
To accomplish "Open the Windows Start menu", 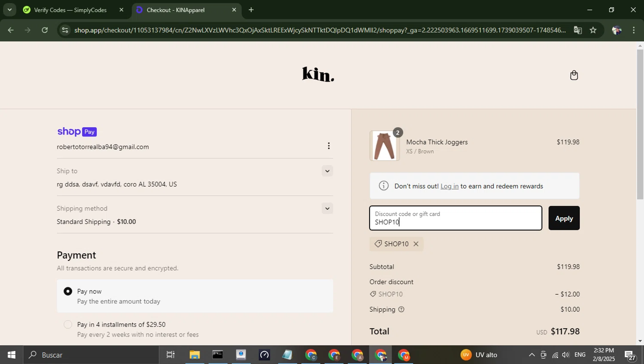I will tap(11, 355).
